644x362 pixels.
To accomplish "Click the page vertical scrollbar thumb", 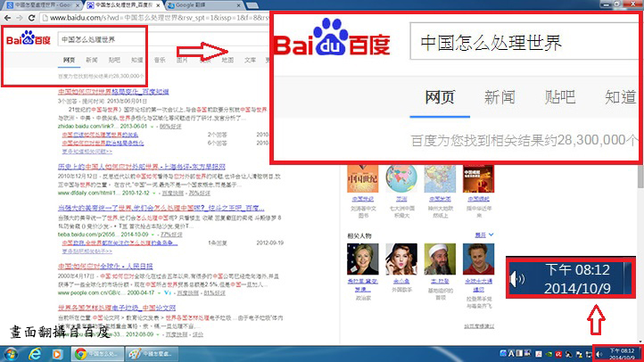I will pos(640,177).
